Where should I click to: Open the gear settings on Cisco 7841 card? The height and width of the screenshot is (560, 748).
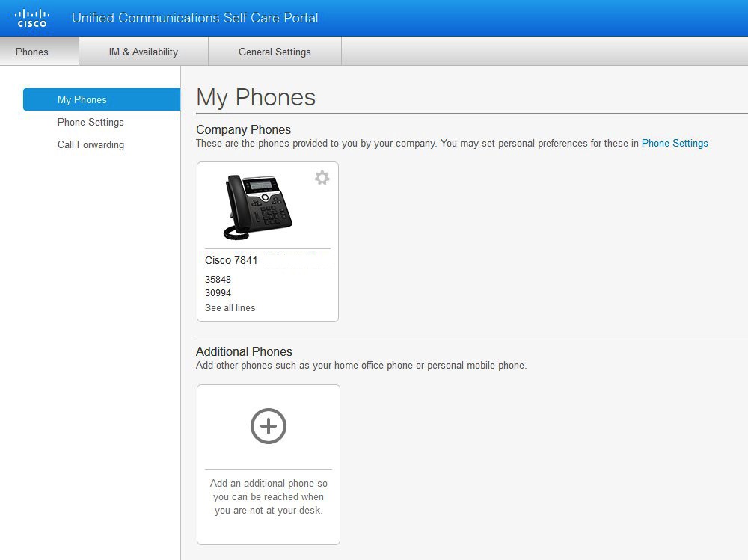pos(322,178)
